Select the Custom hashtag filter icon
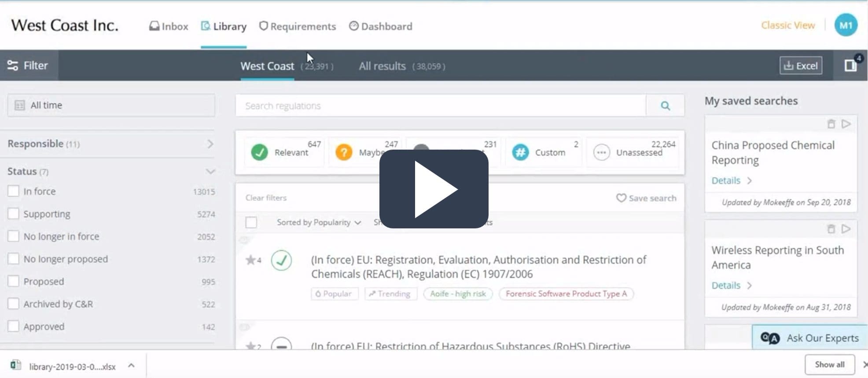 tap(520, 152)
